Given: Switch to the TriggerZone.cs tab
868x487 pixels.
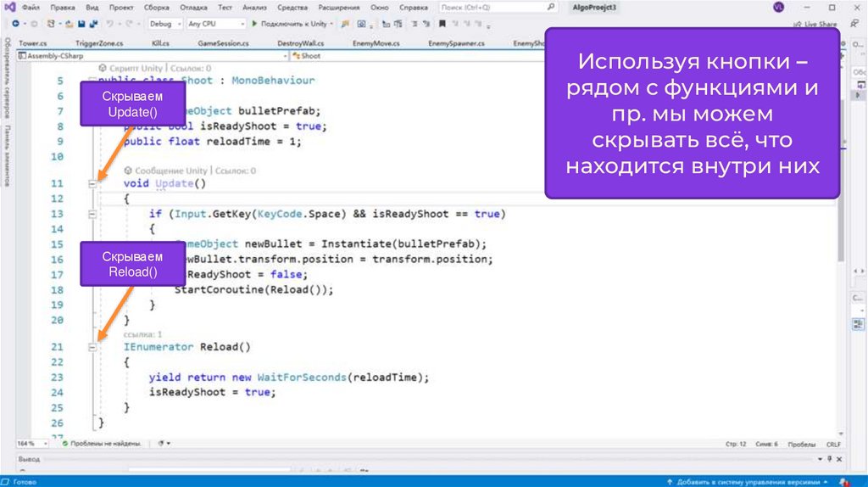Looking at the screenshot, I should [100, 43].
